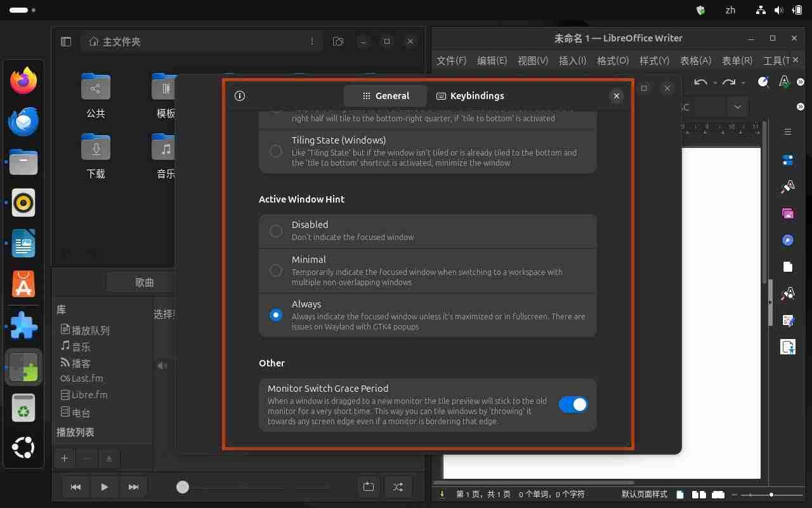Switch to the Keybindings tab
This screenshot has height=508, width=812.
(470, 96)
